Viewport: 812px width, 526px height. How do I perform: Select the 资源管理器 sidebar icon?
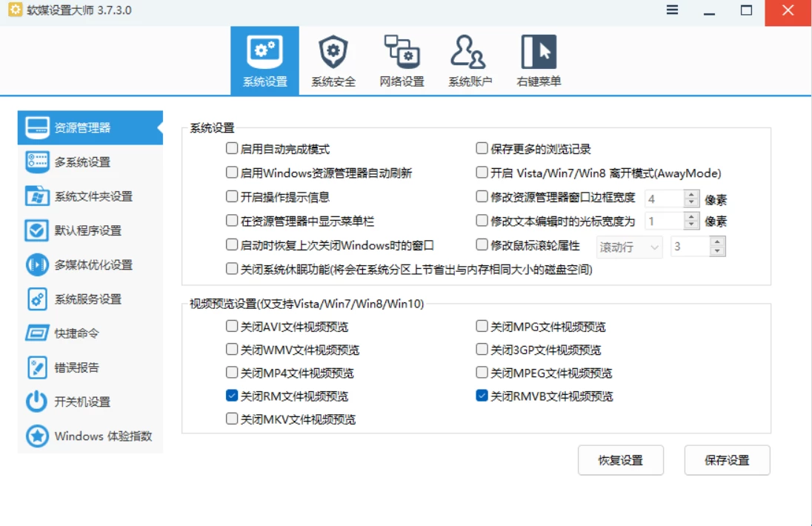[37, 127]
